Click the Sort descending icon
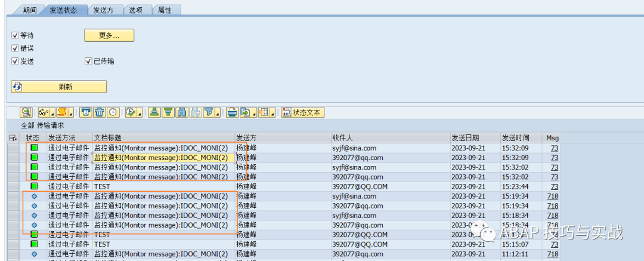 (168, 112)
